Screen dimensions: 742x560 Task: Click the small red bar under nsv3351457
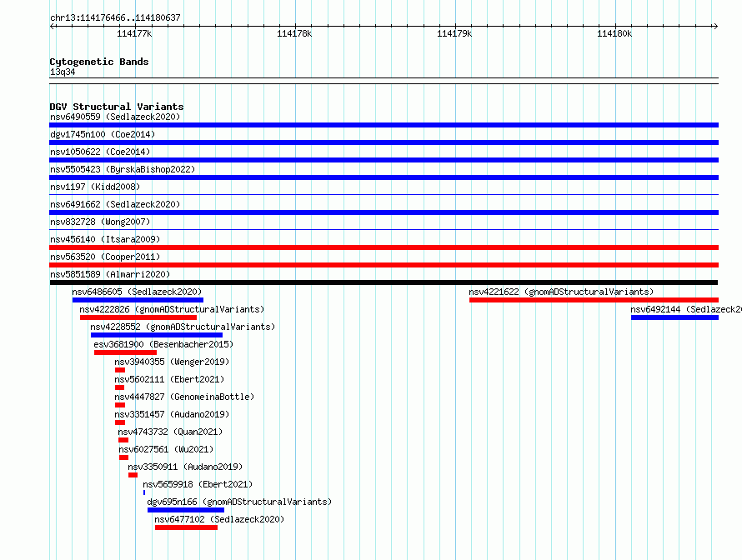tap(120, 422)
